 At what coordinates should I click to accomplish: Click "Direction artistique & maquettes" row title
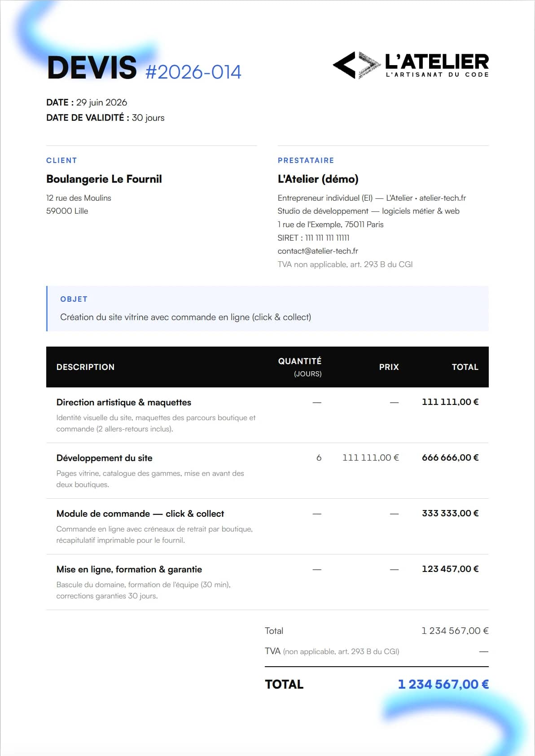point(124,402)
